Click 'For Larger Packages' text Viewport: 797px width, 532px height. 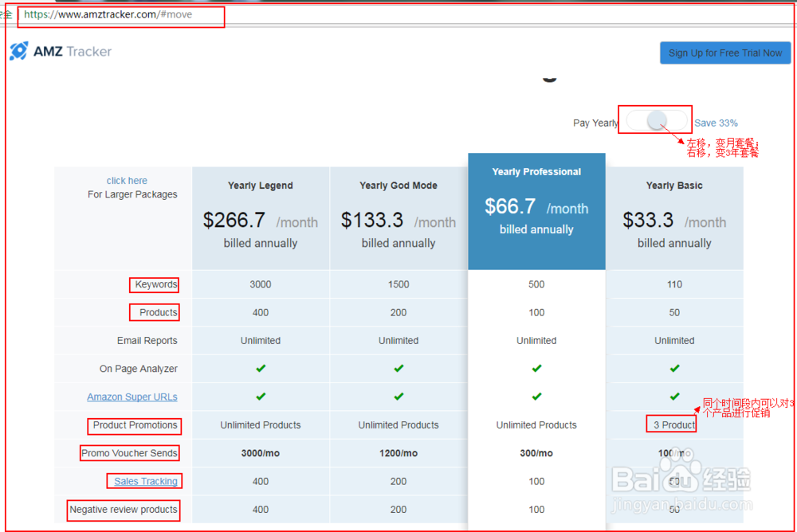pos(132,194)
